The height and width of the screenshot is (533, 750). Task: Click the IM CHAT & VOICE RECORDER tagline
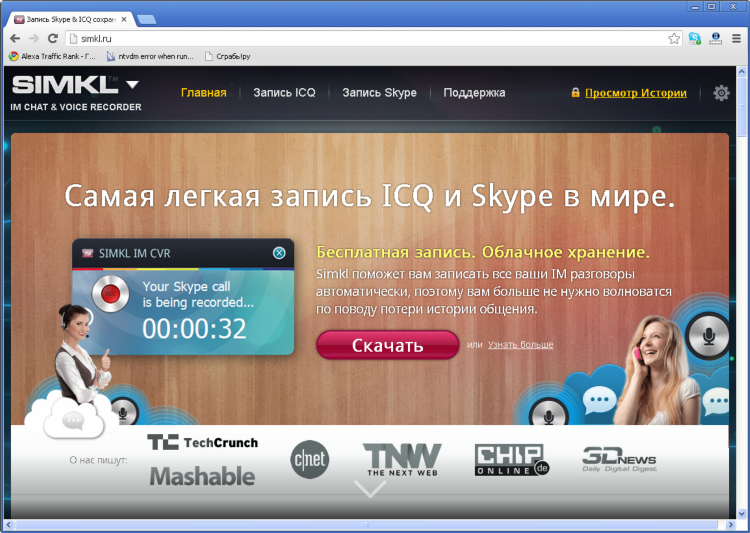tap(76, 107)
